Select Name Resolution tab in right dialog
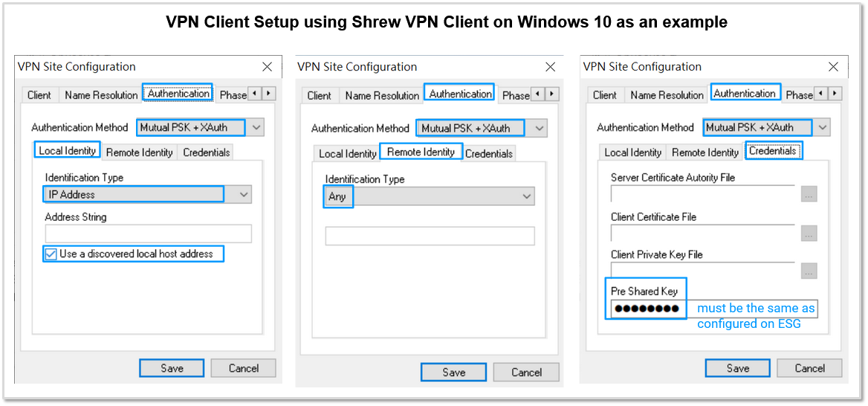 point(667,94)
